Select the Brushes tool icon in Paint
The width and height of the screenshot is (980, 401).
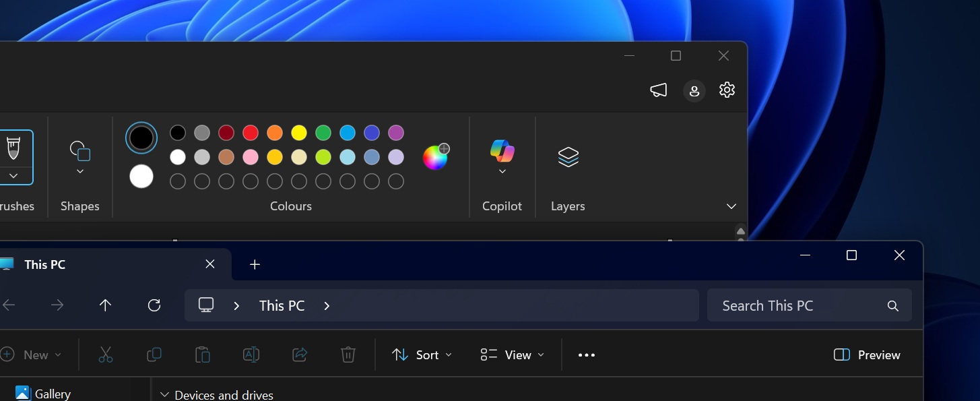coord(13,148)
